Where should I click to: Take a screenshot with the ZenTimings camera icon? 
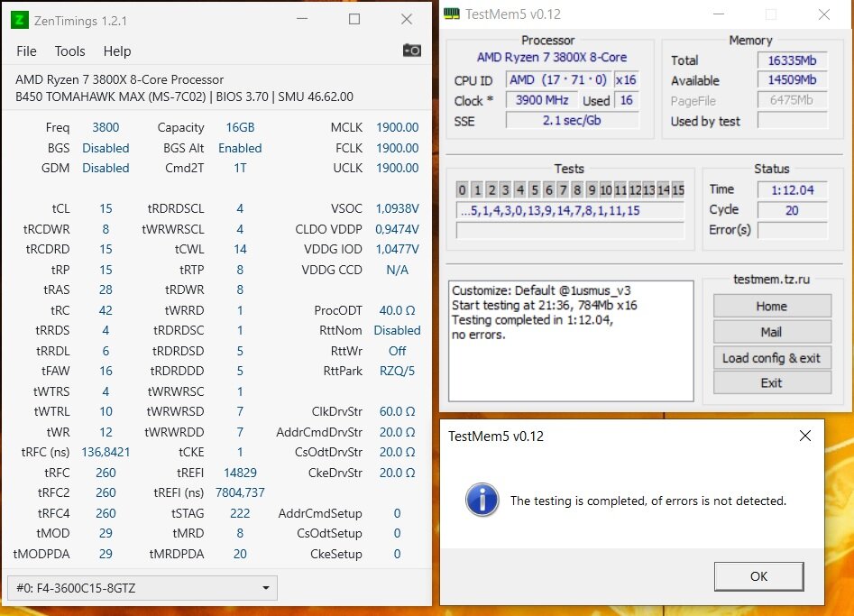[412, 51]
